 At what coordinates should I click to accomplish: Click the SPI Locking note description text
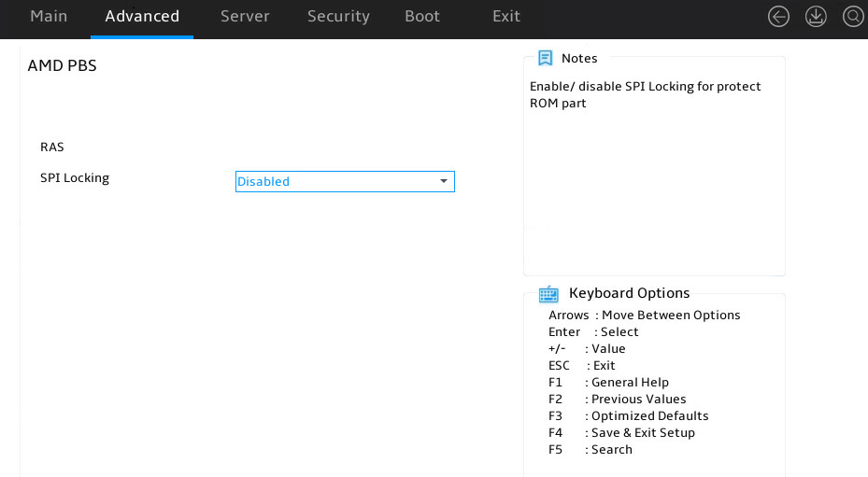(645, 94)
